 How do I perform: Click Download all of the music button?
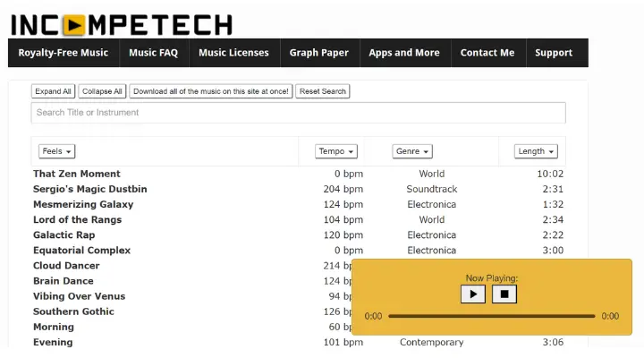pos(211,91)
